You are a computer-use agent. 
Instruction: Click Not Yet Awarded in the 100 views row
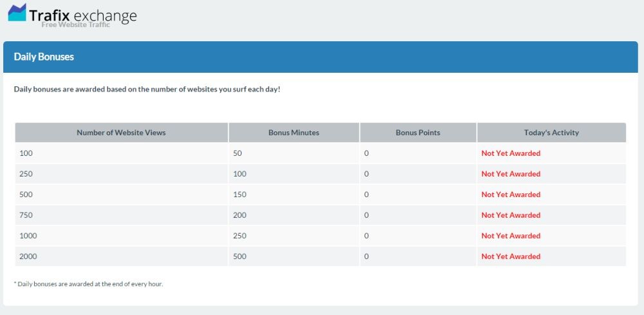click(x=511, y=153)
